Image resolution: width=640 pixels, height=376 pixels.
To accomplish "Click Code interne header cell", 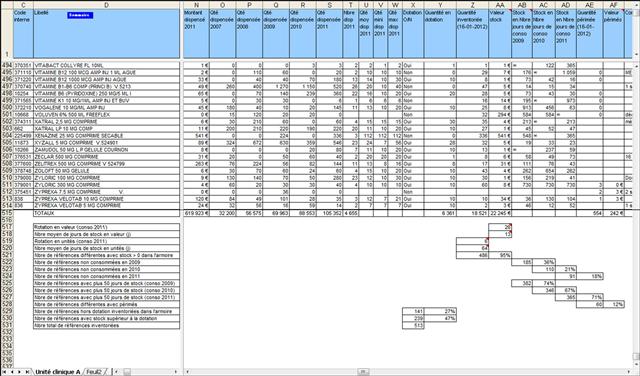I will tap(23, 33).
